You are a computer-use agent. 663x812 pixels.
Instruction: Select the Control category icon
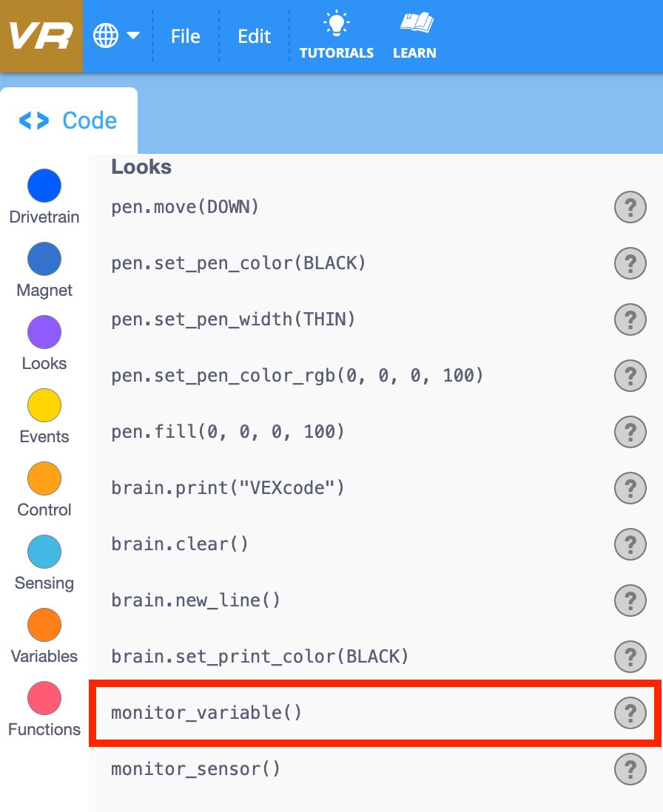pos(44,478)
